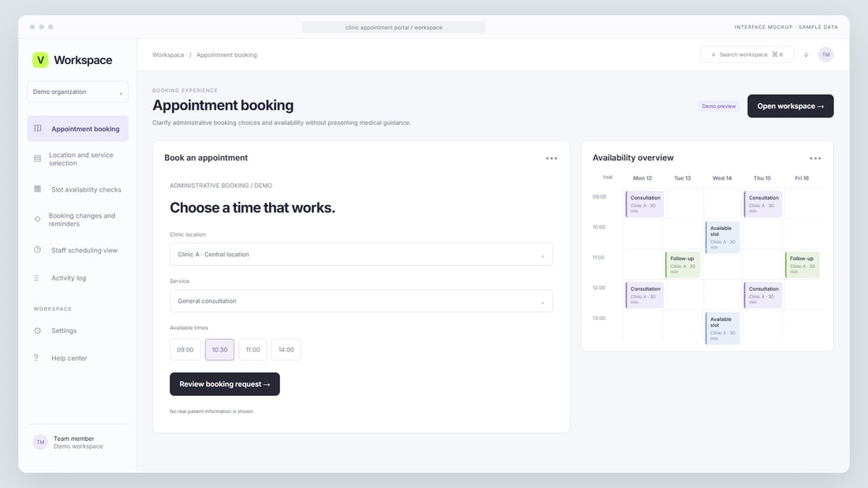
Task: Open the Activity log page
Action: point(77,278)
